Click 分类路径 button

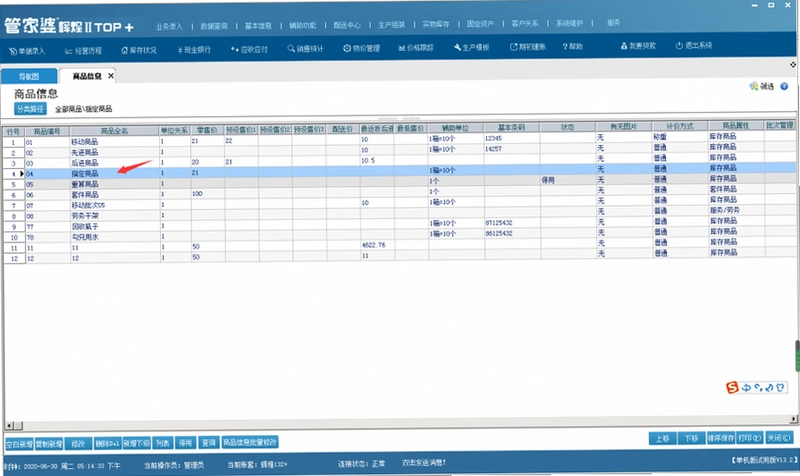[x=30, y=109]
